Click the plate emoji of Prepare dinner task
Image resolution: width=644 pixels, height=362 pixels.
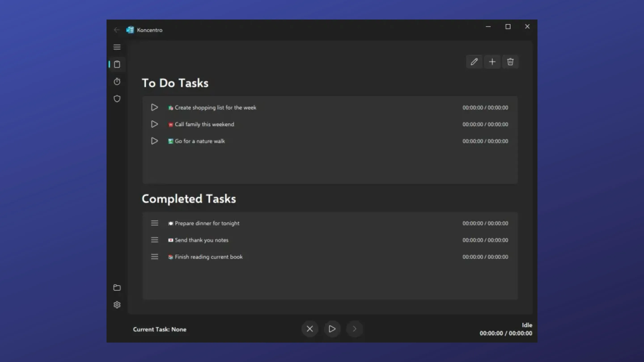(x=170, y=224)
